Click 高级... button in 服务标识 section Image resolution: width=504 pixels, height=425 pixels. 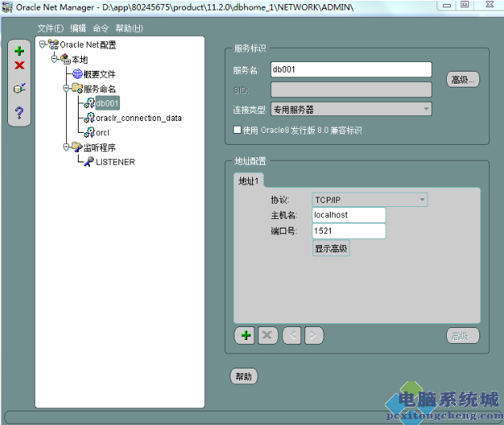coord(463,80)
